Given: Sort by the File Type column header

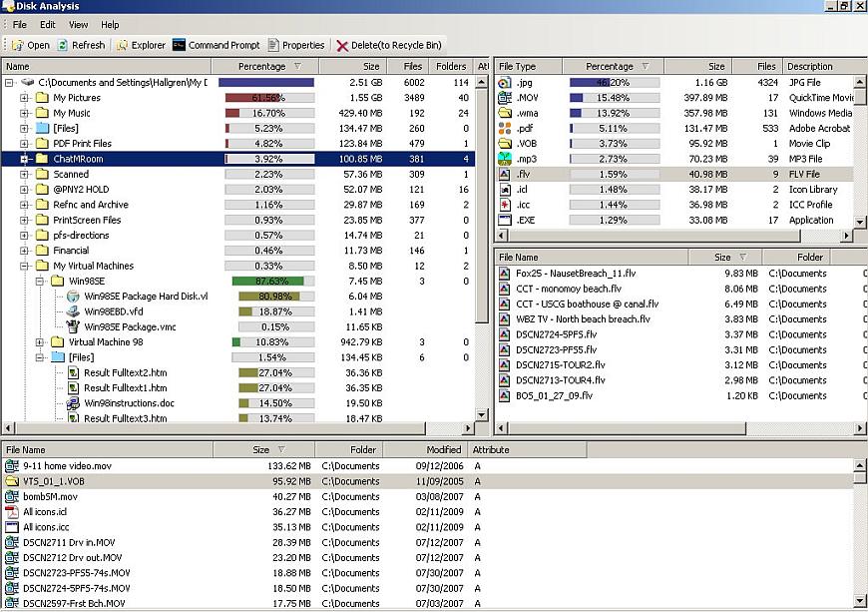Looking at the screenshot, I should (x=529, y=67).
